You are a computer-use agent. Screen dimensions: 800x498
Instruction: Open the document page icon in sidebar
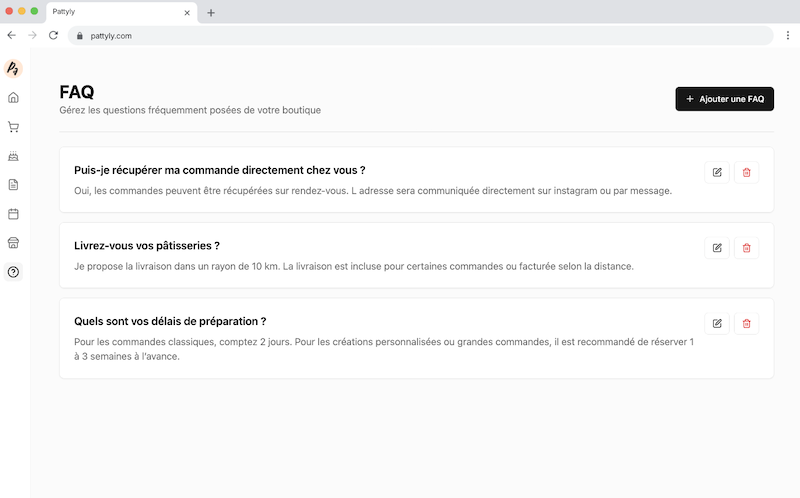13,185
